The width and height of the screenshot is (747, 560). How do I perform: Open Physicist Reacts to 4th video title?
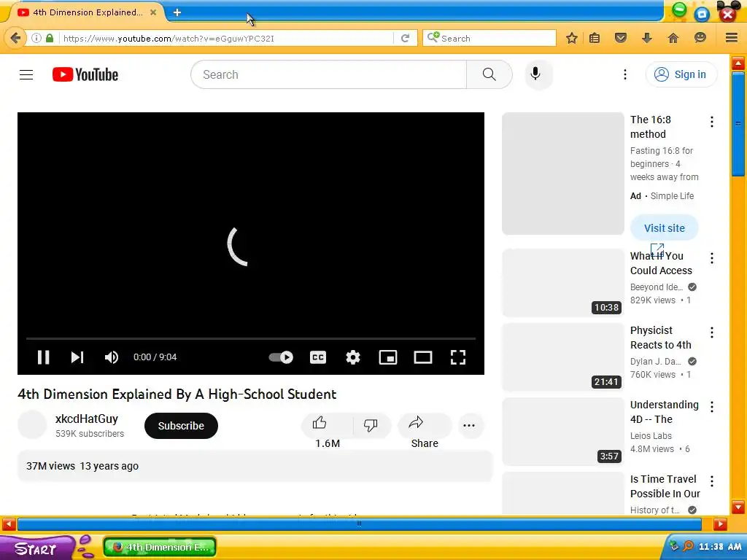pyautogui.click(x=661, y=338)
